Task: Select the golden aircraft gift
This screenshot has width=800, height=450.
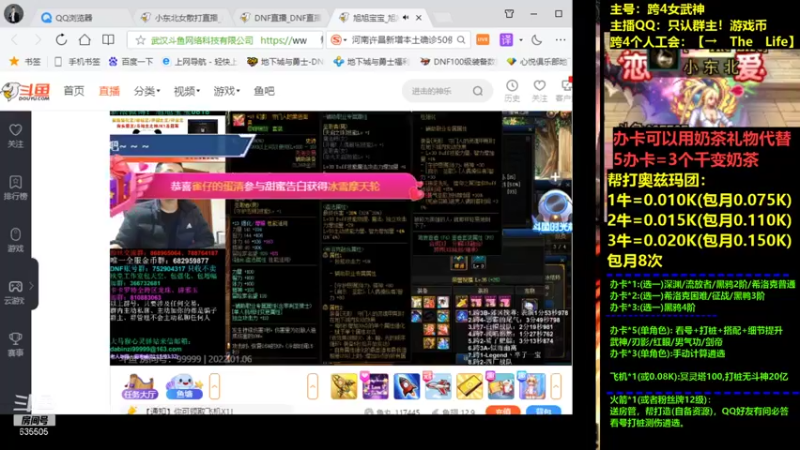Action: [x=344, y=386]
